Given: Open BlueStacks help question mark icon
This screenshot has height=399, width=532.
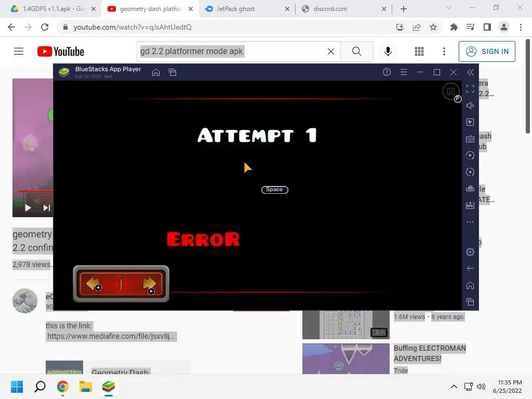Looking at the screenshot, I should coord(387,72).
